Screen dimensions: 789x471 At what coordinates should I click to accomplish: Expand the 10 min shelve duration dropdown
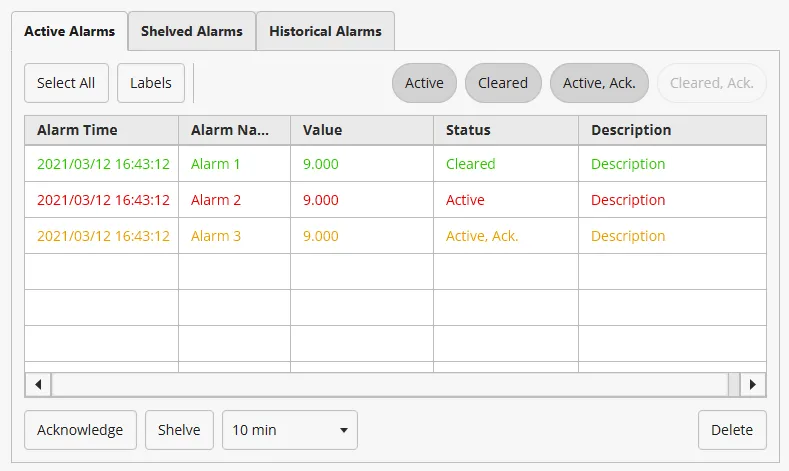(289, 430)
